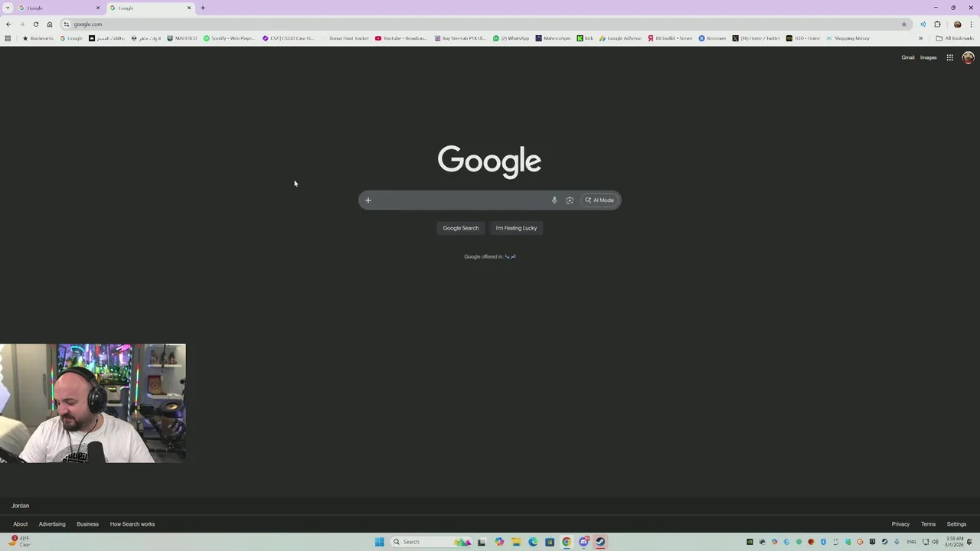Go back with the browser back arrow
This screenshot has height=551, width=980.
tap(8, 24)
